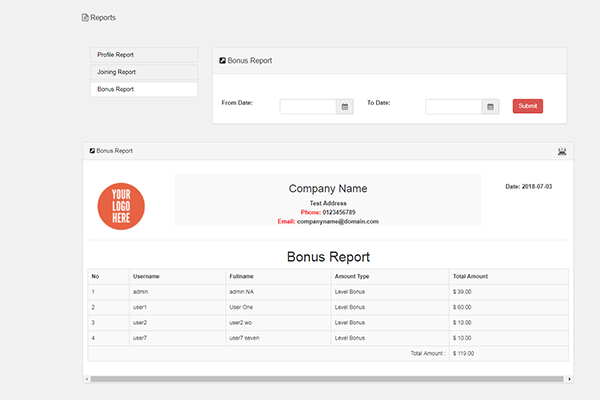The image size is (600, 400).
Task: Click the Bonus Report filter panel header icon
Action: 222,61
